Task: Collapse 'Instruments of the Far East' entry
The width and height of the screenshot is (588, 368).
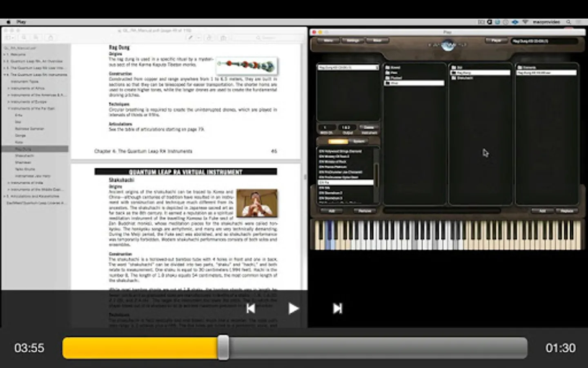Action: click(x=9, y=109)
